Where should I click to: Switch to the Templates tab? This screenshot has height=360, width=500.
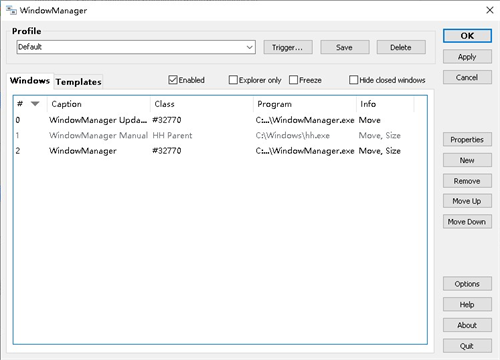[x=78, y=82]
